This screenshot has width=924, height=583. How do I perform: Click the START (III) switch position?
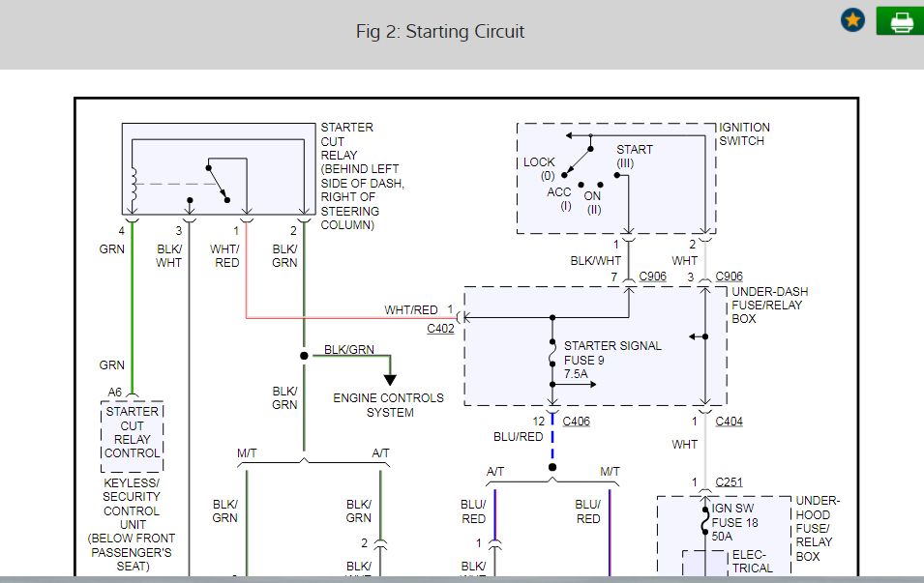pyautogui.click(x=634, y=156)
